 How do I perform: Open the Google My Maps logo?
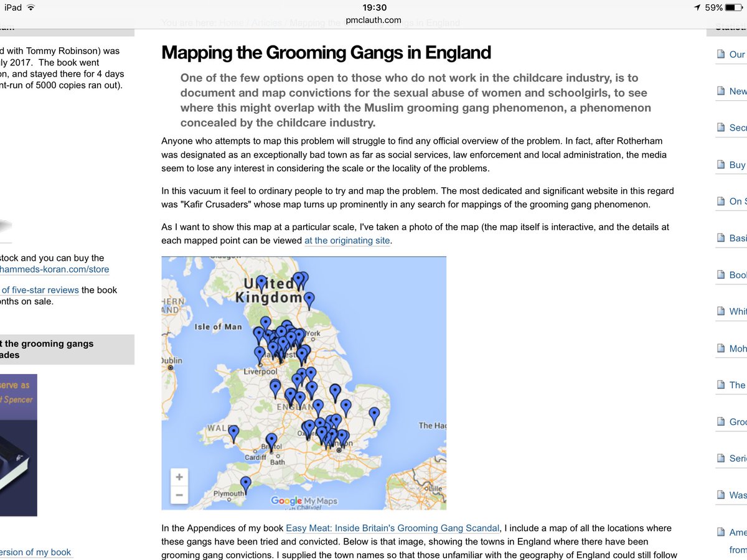304,501
